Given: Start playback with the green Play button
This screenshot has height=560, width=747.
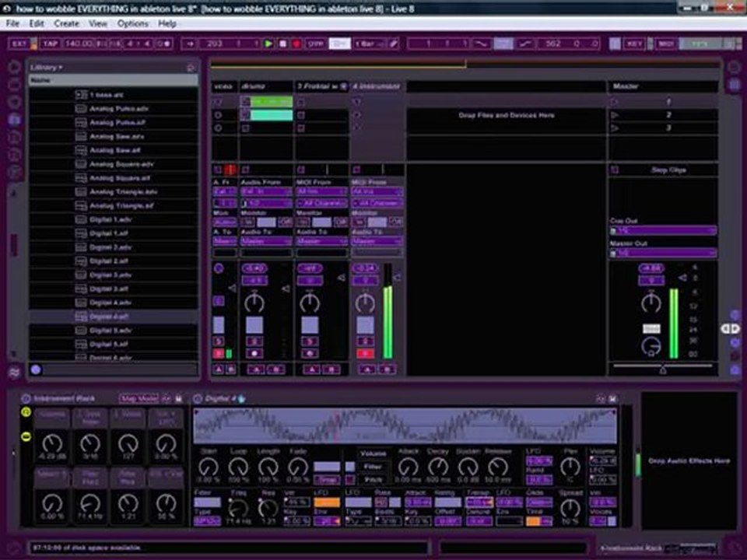Looking at the screenshot, I should (x=268, y=44).
